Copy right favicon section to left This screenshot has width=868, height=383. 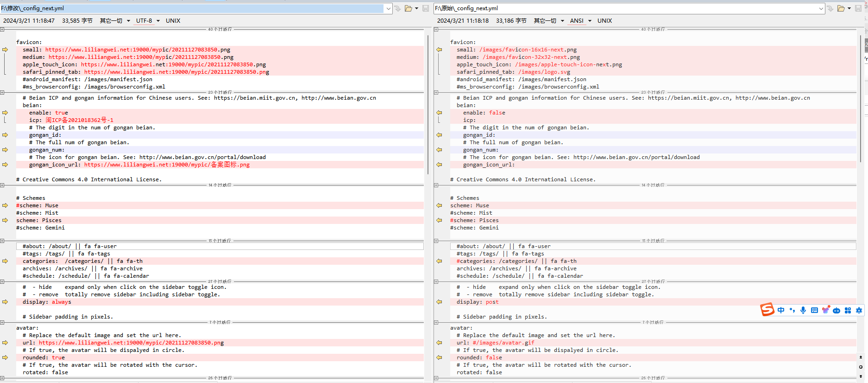coord(439,50)
